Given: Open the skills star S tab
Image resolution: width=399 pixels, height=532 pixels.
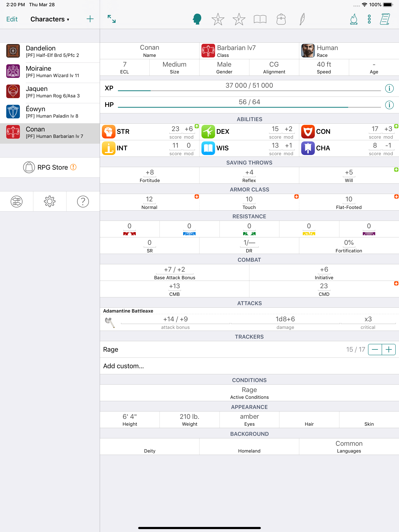Looking at the screenshot, I should 218,19.
